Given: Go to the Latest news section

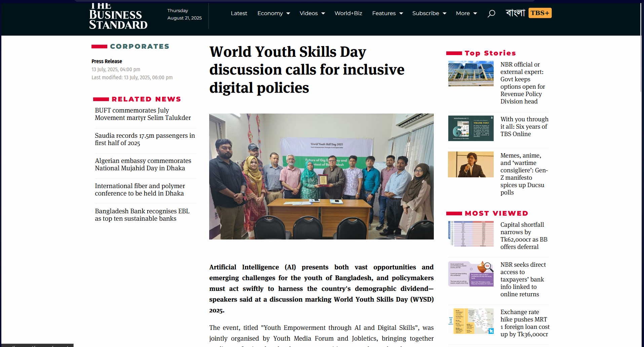Looking at the screenshot, I should point(239,13).
